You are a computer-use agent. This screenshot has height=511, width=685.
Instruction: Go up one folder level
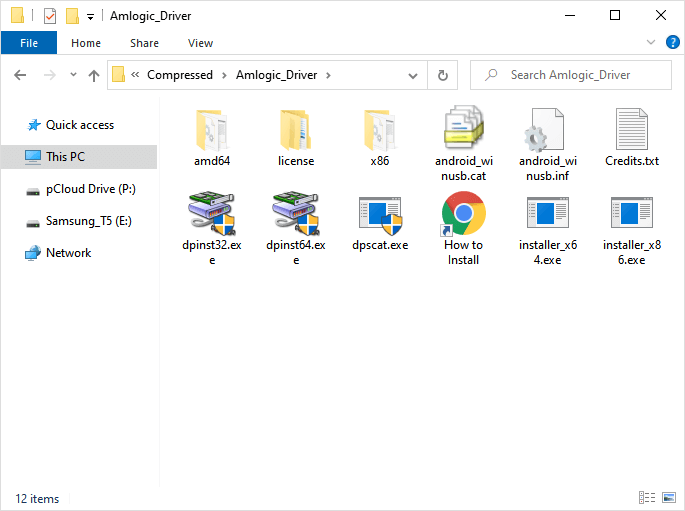point(93,75)
